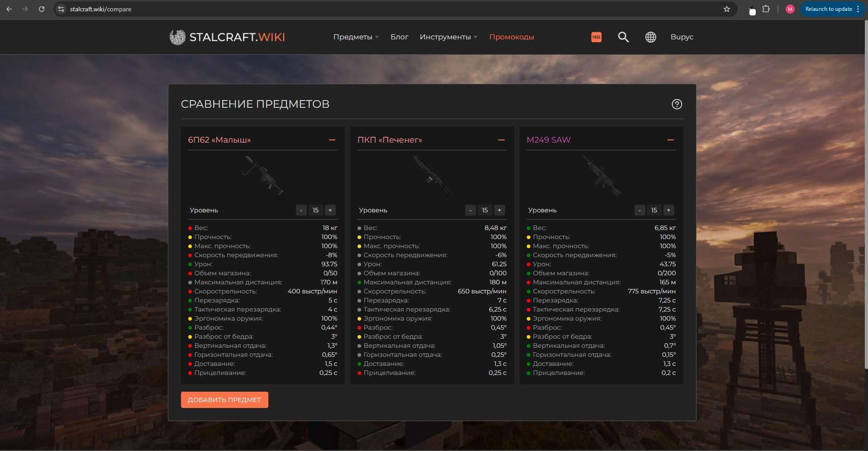Decrease level for ПКП «Печенег»
Viewport: 868px width, 451px height.
click(470, 210)
